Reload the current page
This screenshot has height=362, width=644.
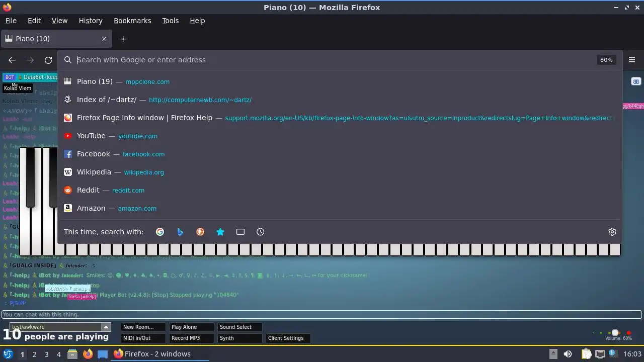coord(48,60)
